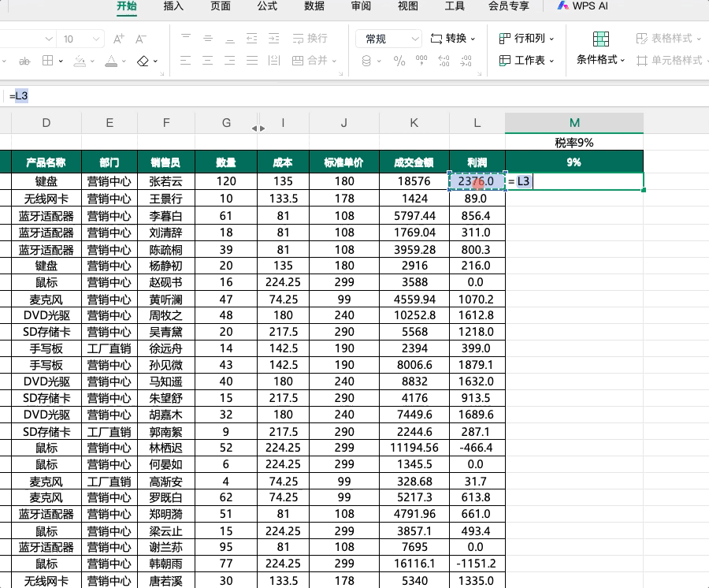Click the currency coins icon
Screen dimensions: 709x588
366,61
